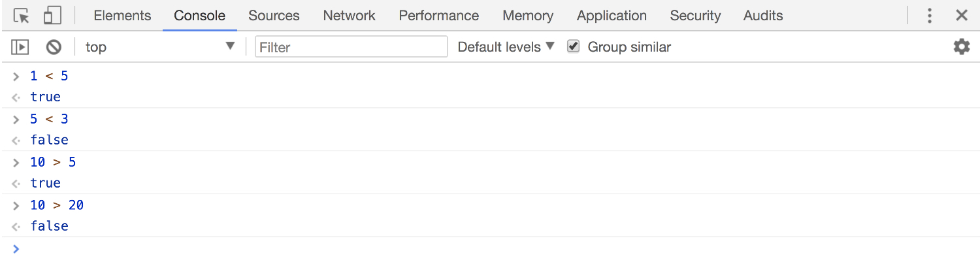Close DevTools with the X icon
Image resolution: width=980 pixels, height=268 pixels.
coord(962,16)
